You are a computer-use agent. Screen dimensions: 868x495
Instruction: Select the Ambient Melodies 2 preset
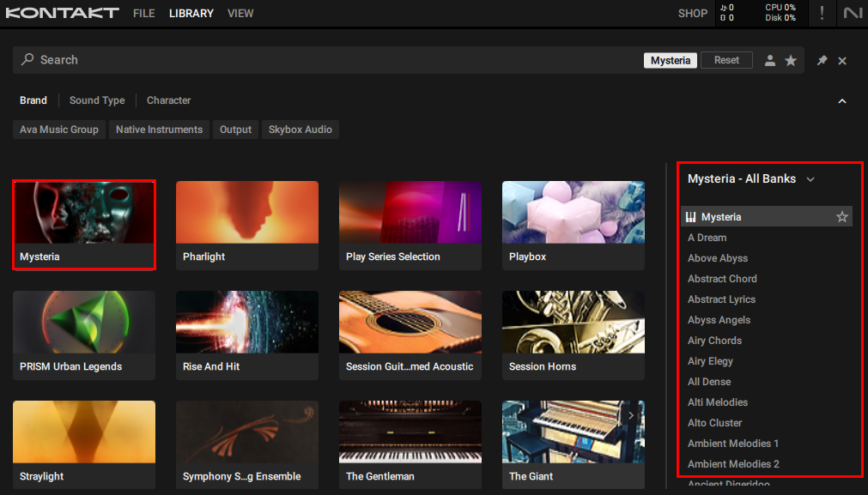coord(733,464)
